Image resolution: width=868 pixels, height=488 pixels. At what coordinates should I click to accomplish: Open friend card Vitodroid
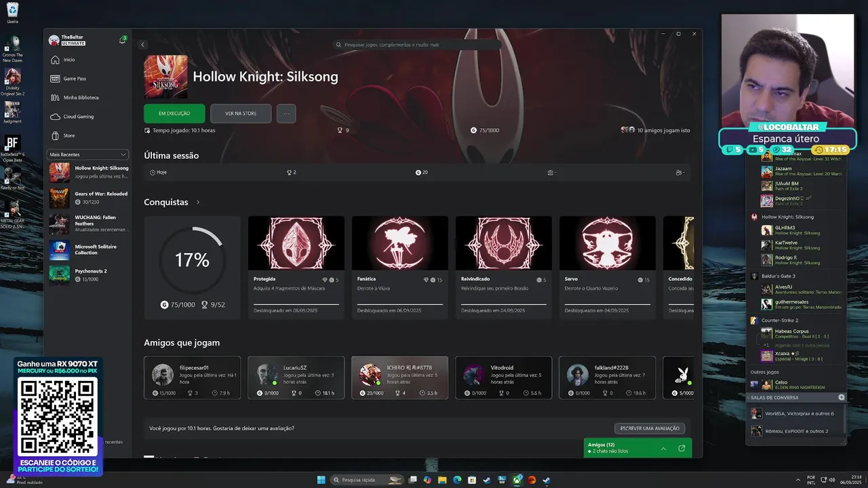503,378
